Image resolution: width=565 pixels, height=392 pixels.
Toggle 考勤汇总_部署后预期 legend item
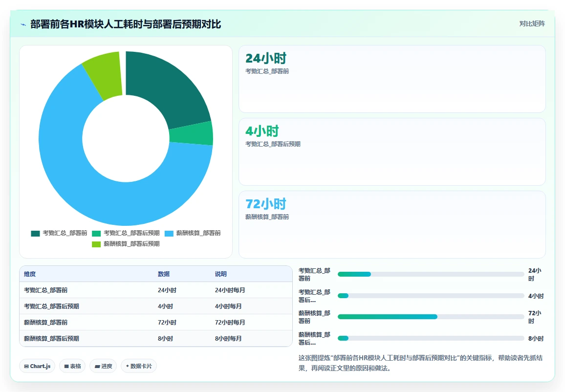point(126,233)
